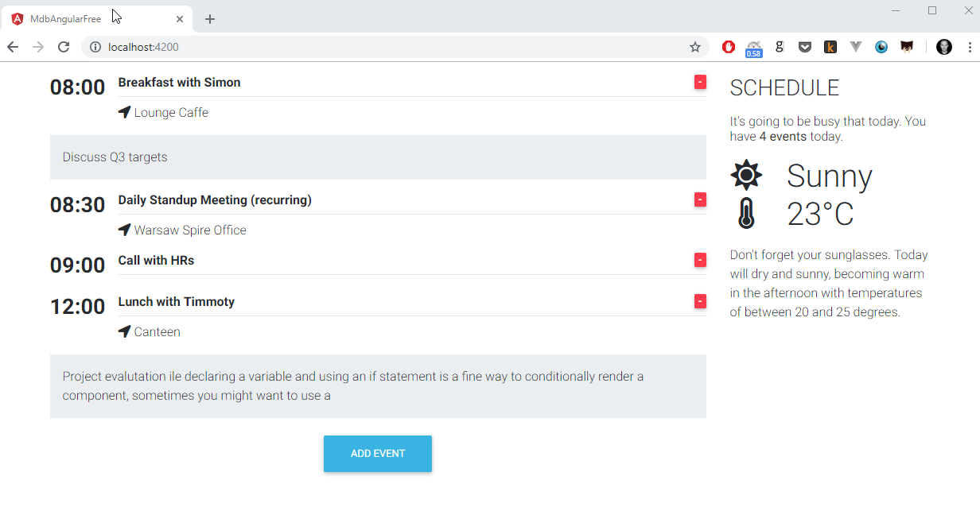
Task: Open the user profile avatar
Action: tap(944, 47)
